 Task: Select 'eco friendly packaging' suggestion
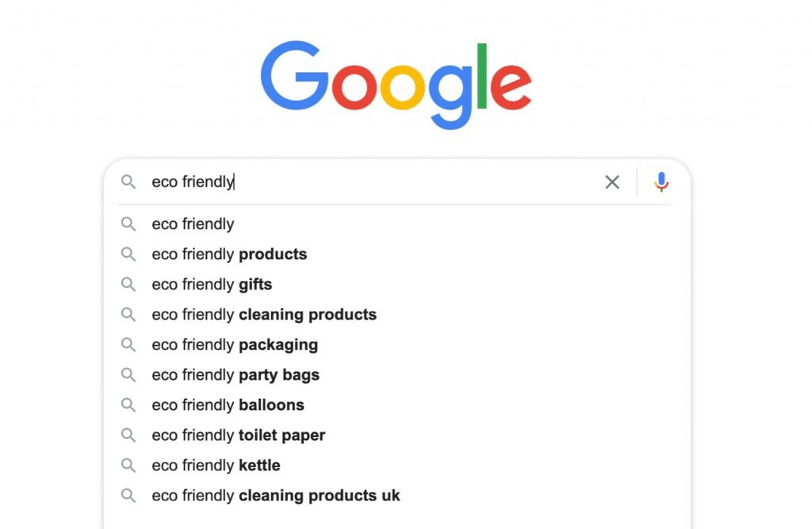235,345
